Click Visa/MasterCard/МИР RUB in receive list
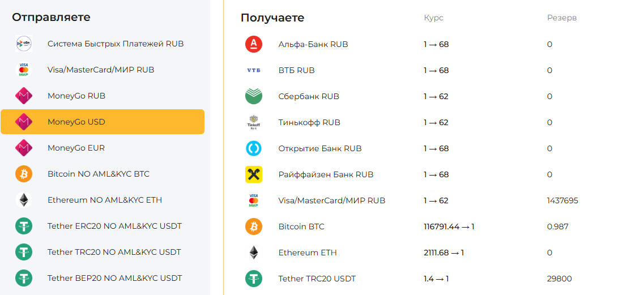The width and height of the screenshot is (644, 295). click(x=332, y=200)
